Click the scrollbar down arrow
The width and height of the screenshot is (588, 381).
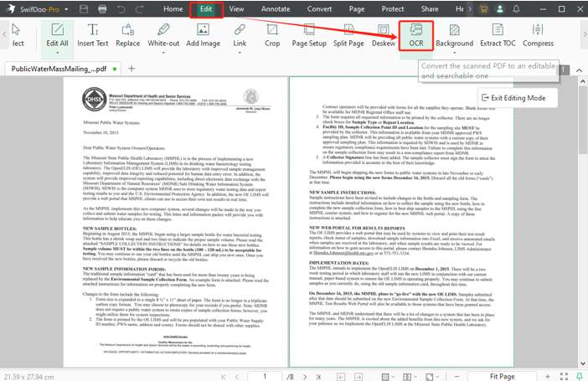tap(583, 363)
